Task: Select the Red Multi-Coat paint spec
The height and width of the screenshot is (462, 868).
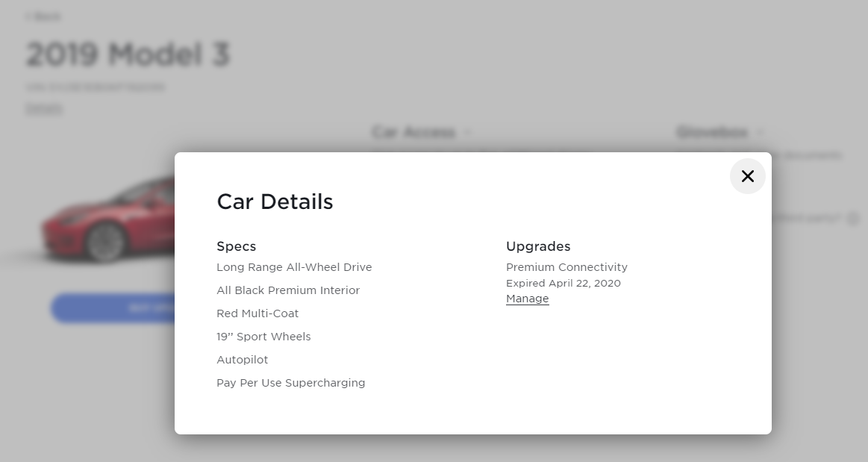Action: click(x=257, y=313)
